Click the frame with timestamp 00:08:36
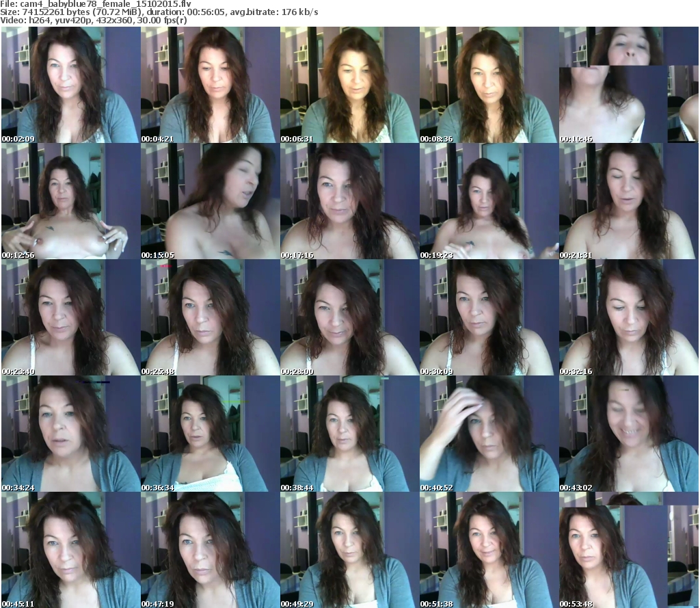This screenshot has height=608, width=700. [489, 85]
